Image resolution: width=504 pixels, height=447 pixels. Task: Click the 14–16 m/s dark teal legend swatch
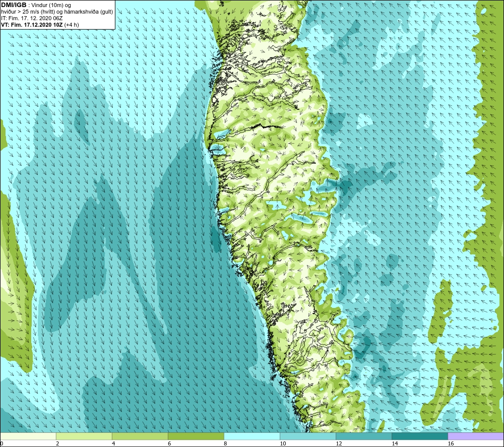click(419, 436)
